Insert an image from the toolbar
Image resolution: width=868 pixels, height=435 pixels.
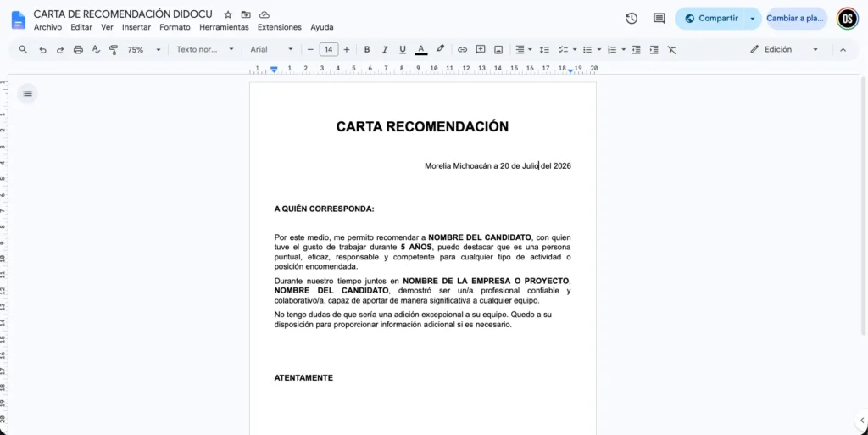pos(498,50)
